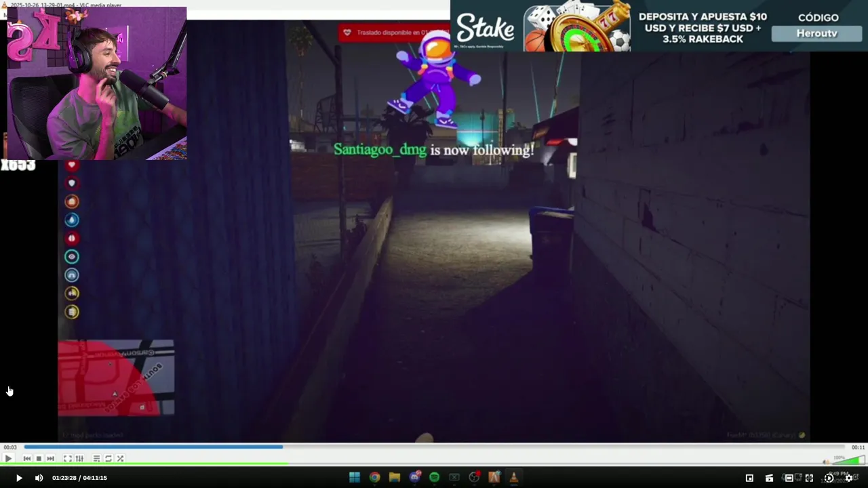Open File Explorer from the taskbar
The width and height of the screenshot is (868, 488).
click(394, 477)
